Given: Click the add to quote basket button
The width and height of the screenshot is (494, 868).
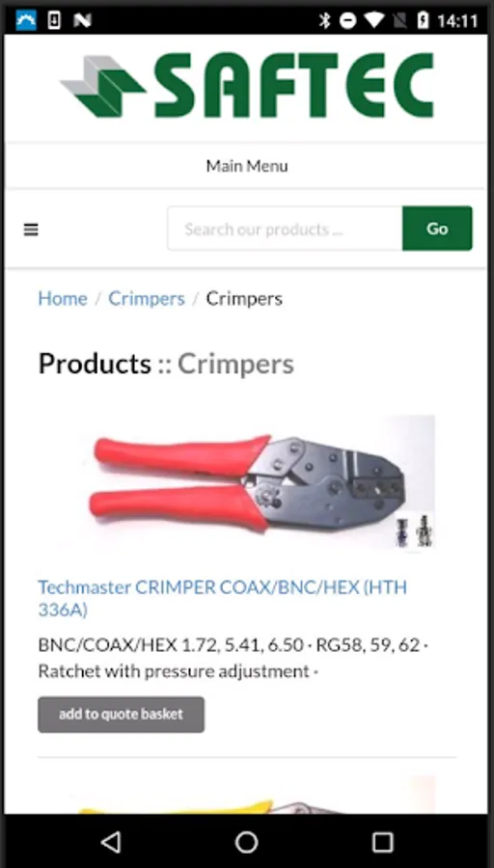Looking at the screenshot, I should [x=121, y=714].
